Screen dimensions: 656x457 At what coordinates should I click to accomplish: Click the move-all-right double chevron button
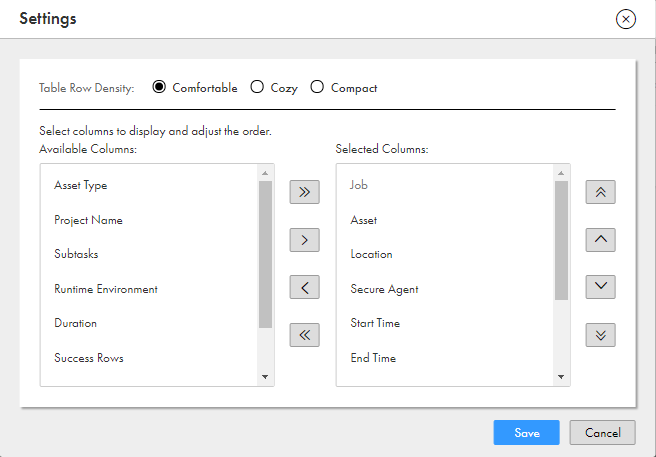(305, 192)
